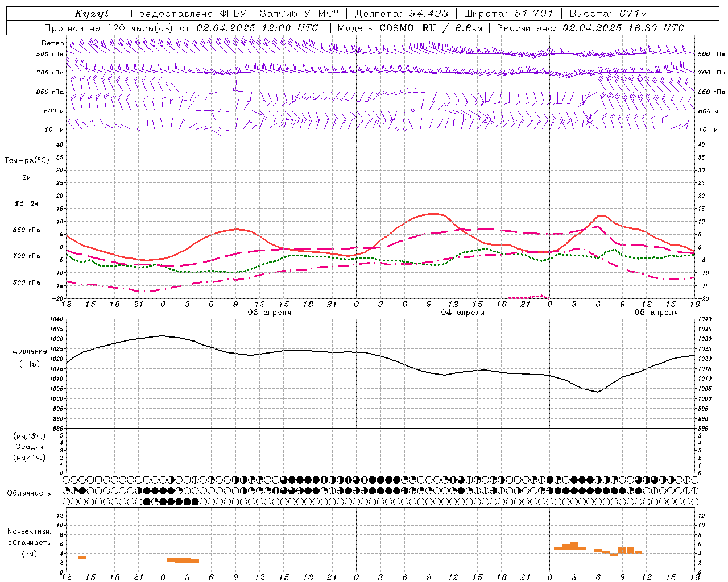The width and height of the screenshot is (728, 582).
Task: Click the pink dashed sample under legend '500 гПа'
Action: 25,289
